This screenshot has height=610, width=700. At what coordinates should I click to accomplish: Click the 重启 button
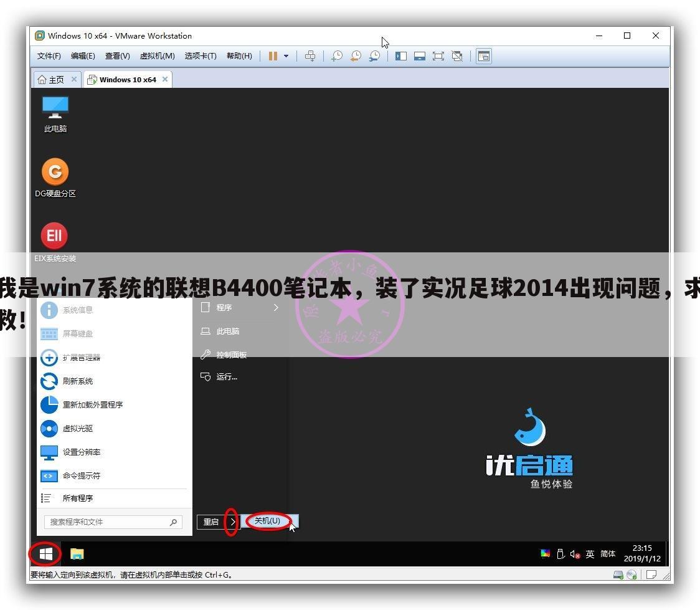(211, 522)
